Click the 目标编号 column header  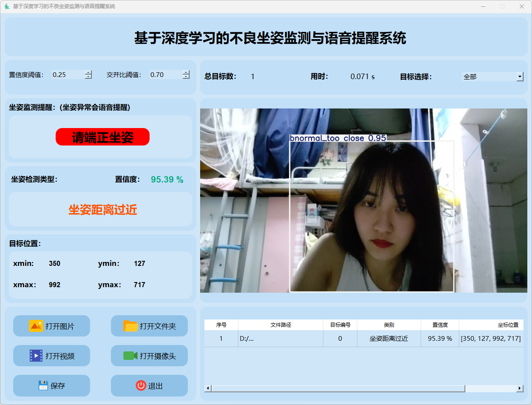point(340,325)
